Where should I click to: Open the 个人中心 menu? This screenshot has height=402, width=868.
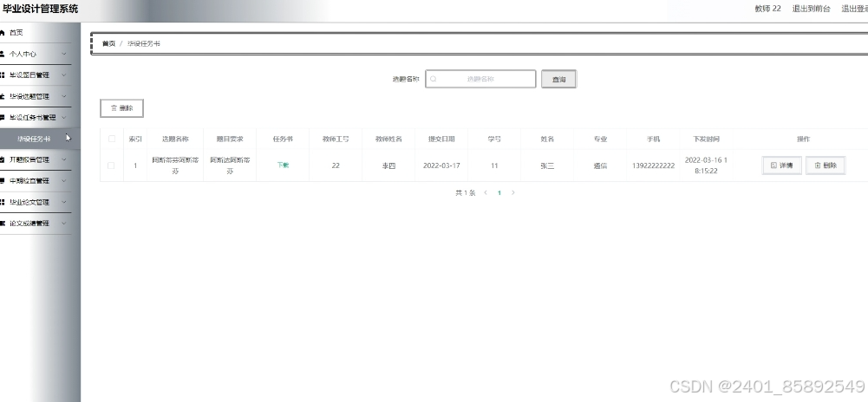click(x=36, y=54)
